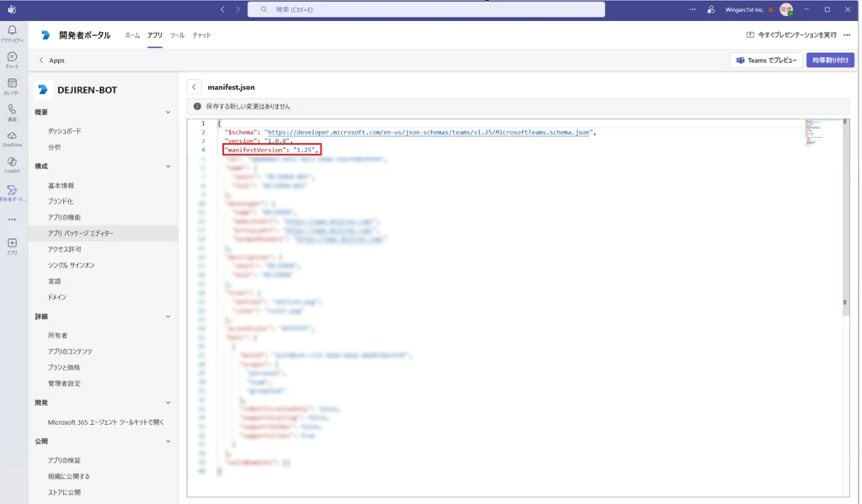Click the Teams でプレビュー button
862x504 pixels.
tap(766, 61)
